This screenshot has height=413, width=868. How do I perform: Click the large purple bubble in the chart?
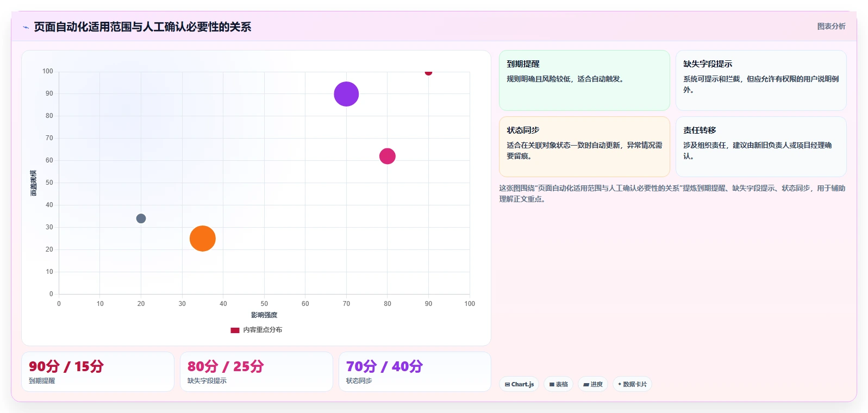(x=346, y=94)
